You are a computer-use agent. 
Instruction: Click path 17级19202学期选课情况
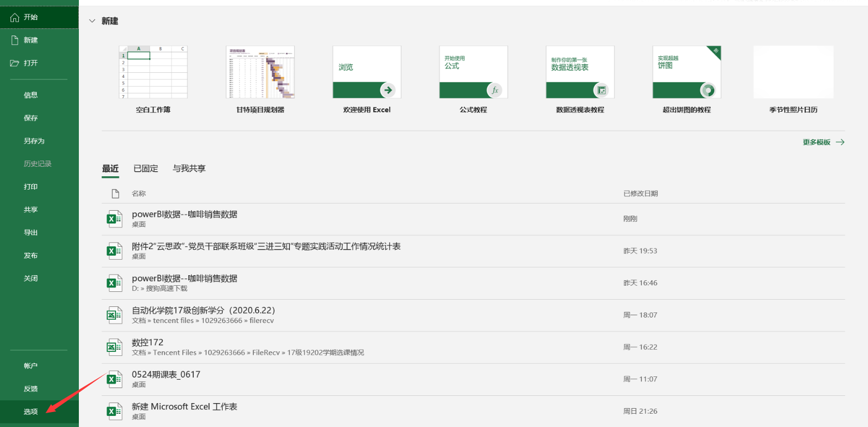coord(325,352)
